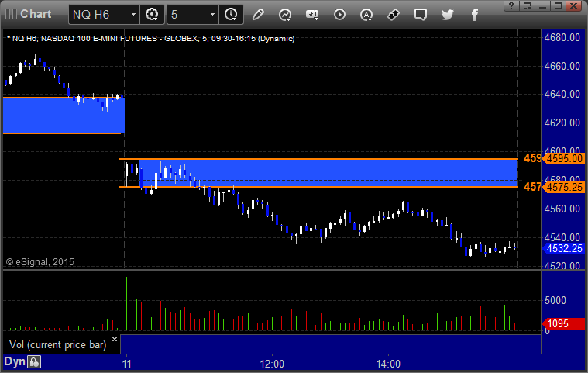Share chart on Facebook
The height and width of the screenshot is (373, 588).
pos(474,15)
